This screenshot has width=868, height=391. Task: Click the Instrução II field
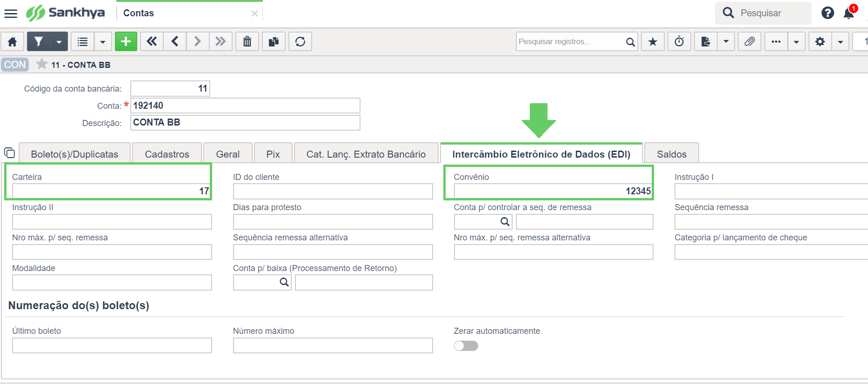tap(112, 221)
